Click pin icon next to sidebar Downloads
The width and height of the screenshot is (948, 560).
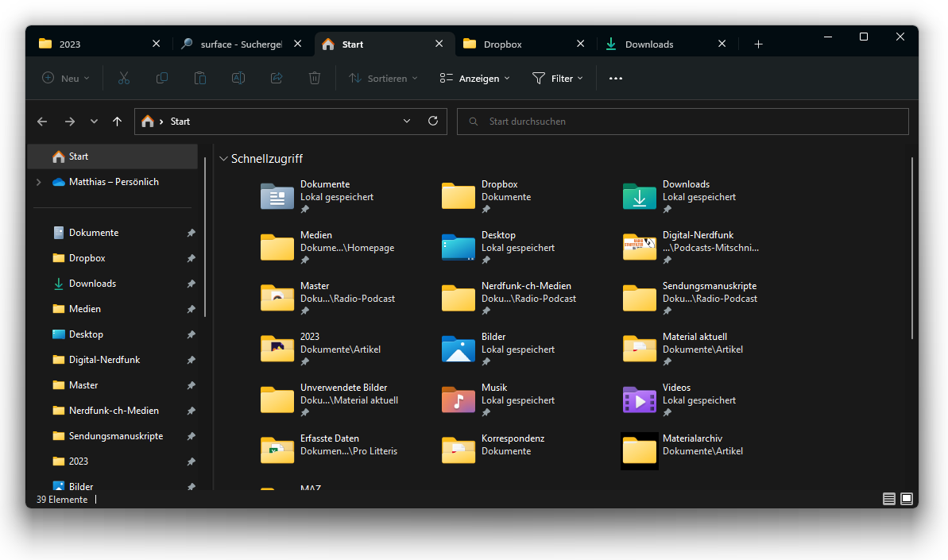191,284
